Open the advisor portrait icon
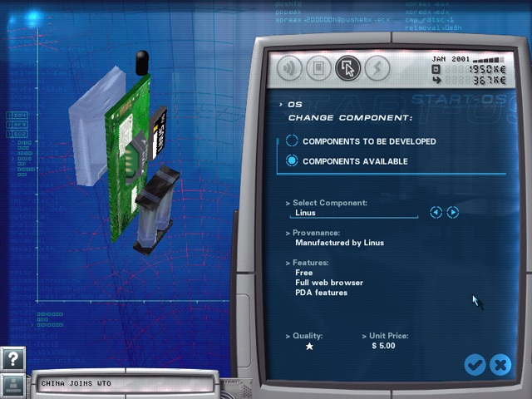532x399 pixels. coord(12,385)
